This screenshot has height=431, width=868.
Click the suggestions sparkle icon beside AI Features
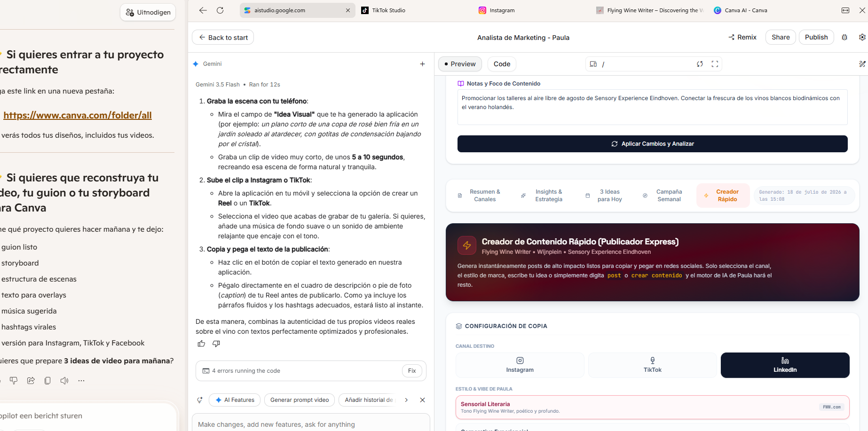pos(200,400)
